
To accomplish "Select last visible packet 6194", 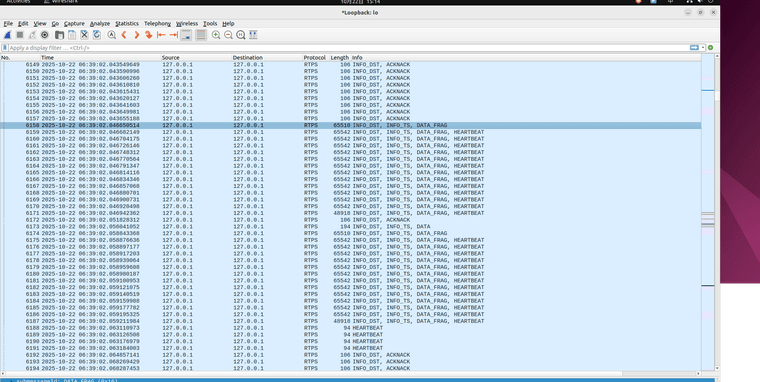I will click(350, 368).
